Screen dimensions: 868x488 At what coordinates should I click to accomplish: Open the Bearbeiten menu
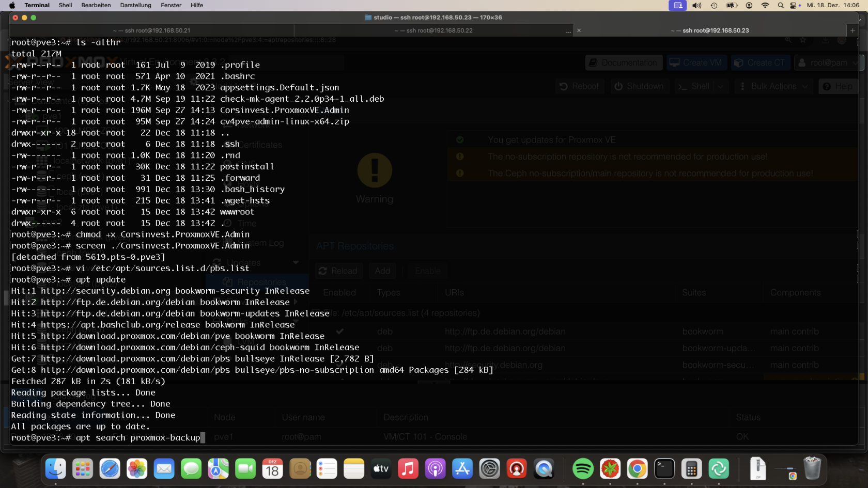click(x=96, y=5)
